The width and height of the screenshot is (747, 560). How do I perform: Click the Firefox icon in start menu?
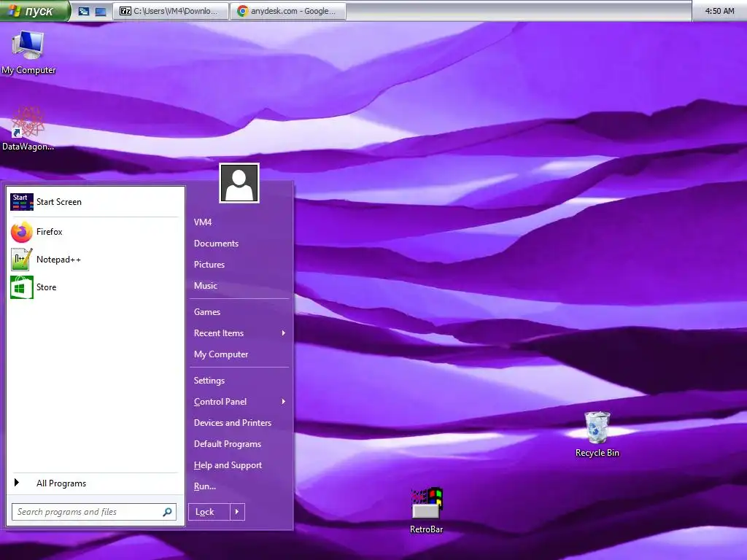coord(21,232)
